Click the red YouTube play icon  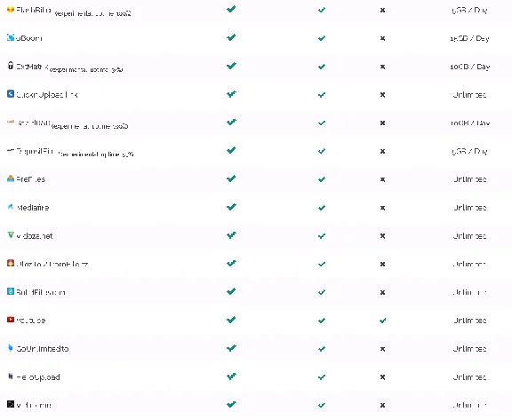(11, 320)
